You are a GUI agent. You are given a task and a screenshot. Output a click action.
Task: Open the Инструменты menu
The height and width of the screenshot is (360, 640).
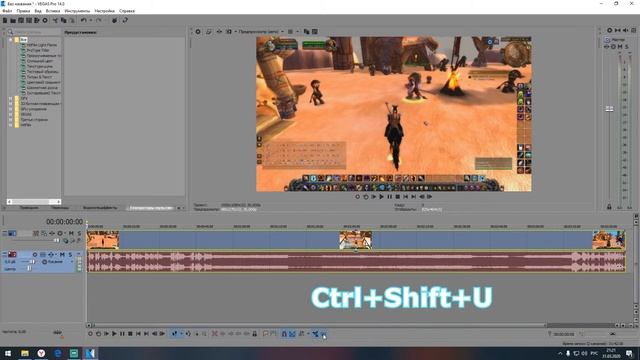pos(77,11)
